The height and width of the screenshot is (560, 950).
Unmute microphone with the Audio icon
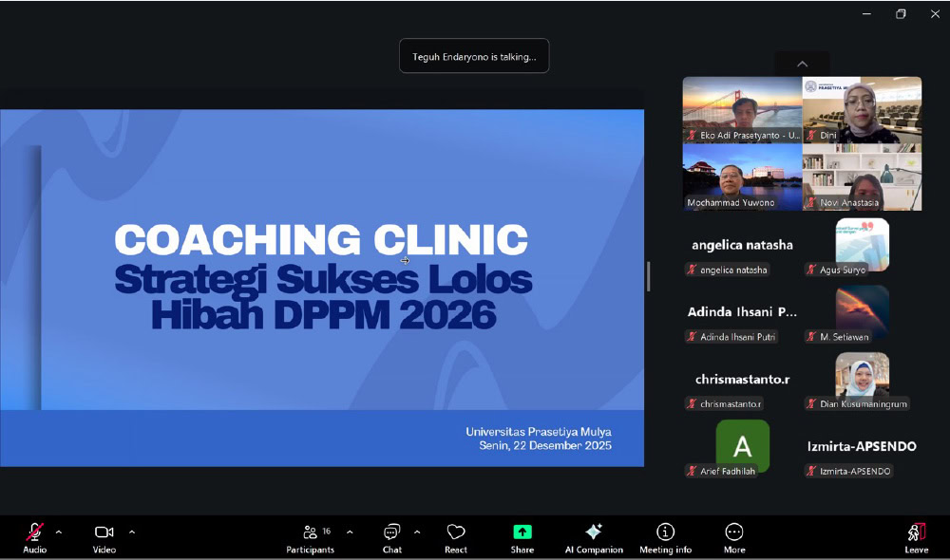point(34,532)
